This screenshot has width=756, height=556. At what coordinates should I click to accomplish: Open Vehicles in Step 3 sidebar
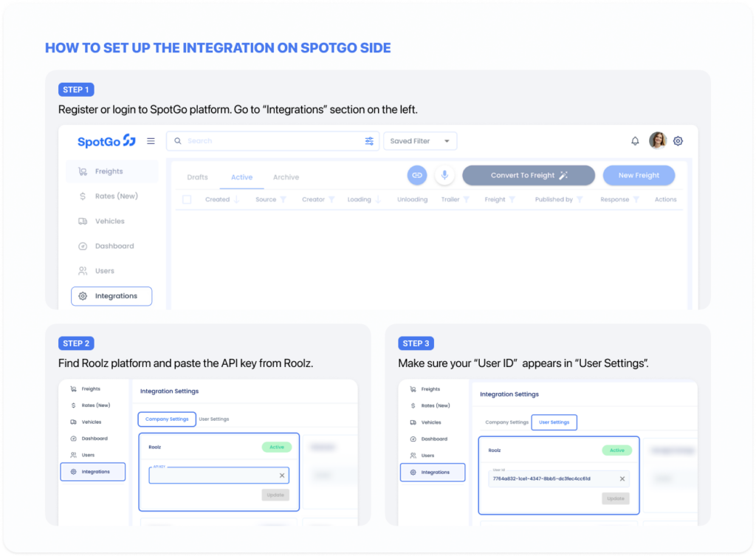tap(426, 422)
